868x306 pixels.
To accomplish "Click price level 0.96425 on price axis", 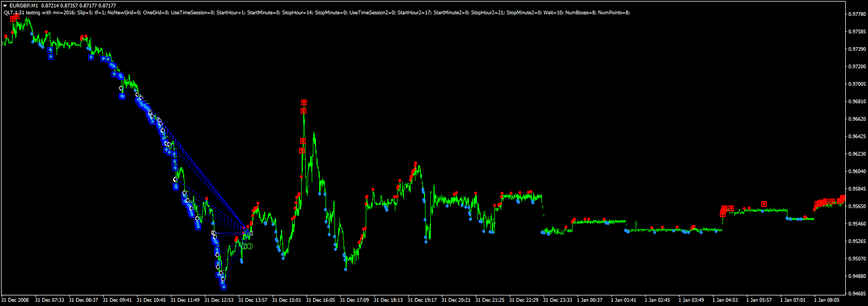I will [857, 137].
